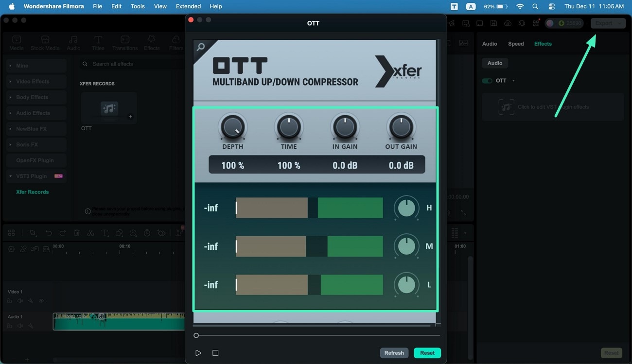This screenshot has height=364, width=632.
Task: Open the Tools menu in the menu bar
Action: tap(137, 6)
